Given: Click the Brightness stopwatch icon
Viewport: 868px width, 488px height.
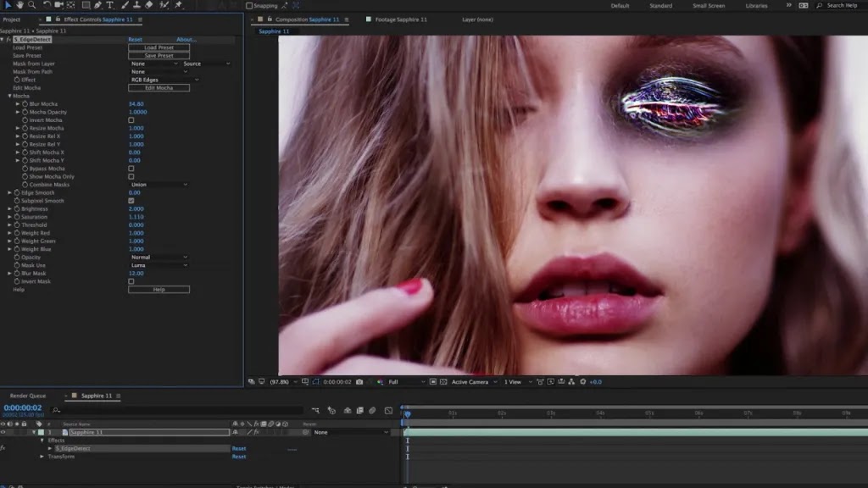Looking at the screenshot, I should (16, 208).
